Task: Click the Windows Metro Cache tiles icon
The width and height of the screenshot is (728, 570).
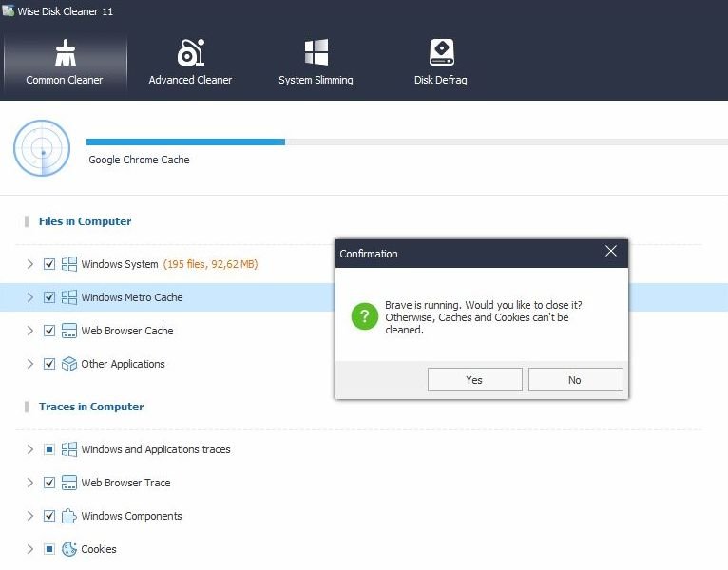Action: tap(69, 297)
